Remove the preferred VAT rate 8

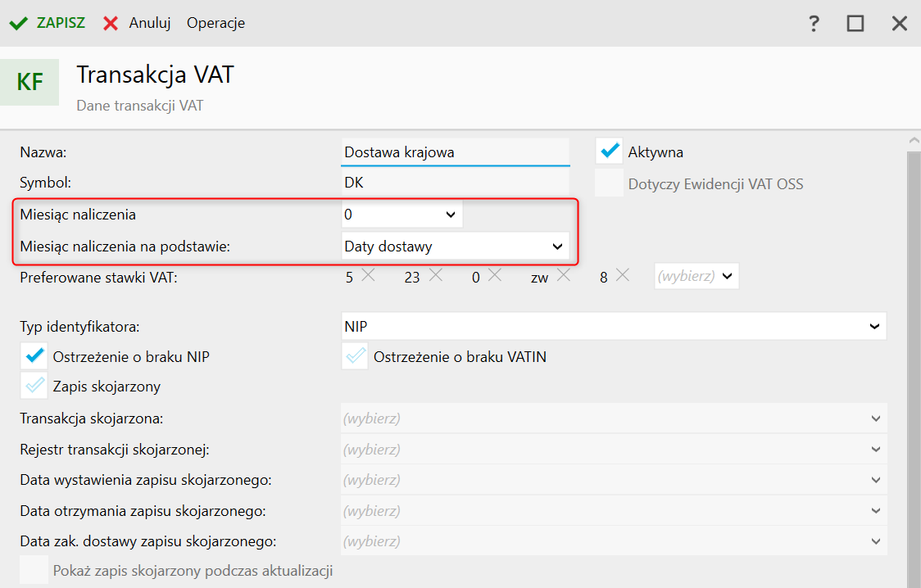coord(622,276)
